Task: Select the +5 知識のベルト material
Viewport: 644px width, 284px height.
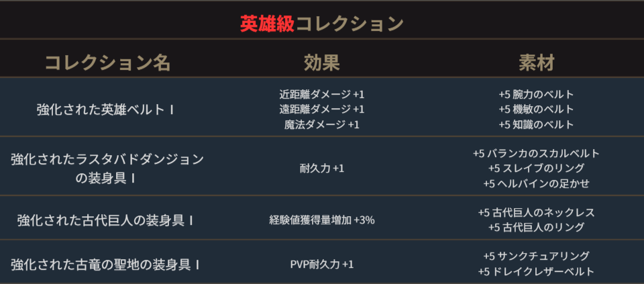Action: 536,124
